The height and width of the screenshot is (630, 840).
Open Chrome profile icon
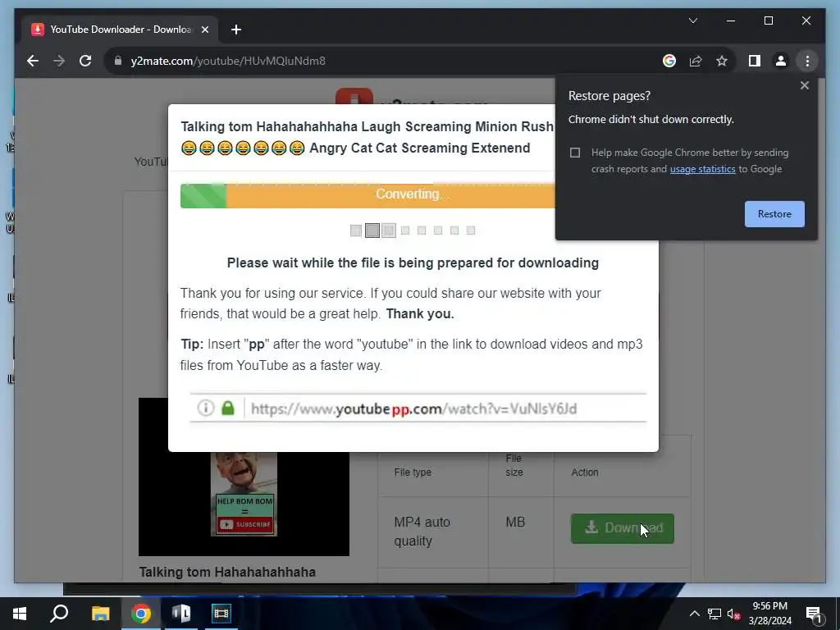coord(781,61)
